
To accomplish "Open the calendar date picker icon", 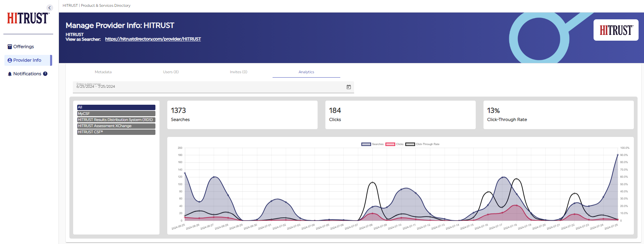I will (349, 87).
